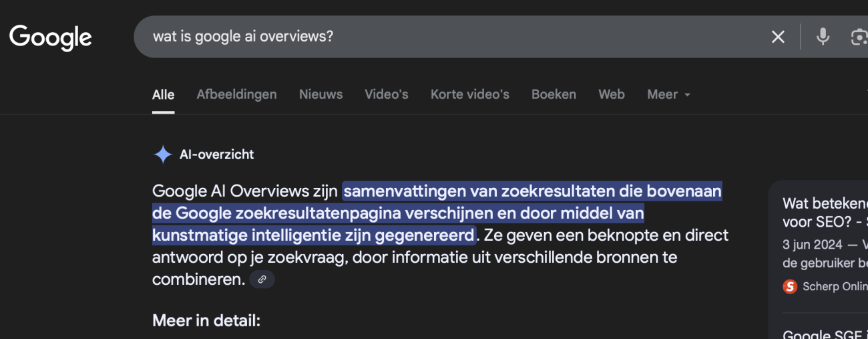The height and width of the screenshot is (339, 868).
Task: Click the Google logo
Action: [51, 37]
